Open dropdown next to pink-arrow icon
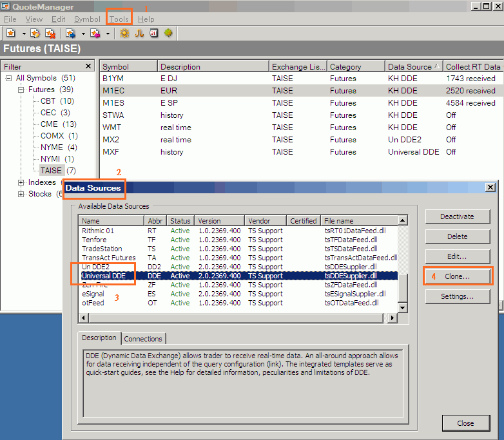Image resolution: width=504 pixels, height=440 pixels. pyautogui.click(x=108, y=33)
